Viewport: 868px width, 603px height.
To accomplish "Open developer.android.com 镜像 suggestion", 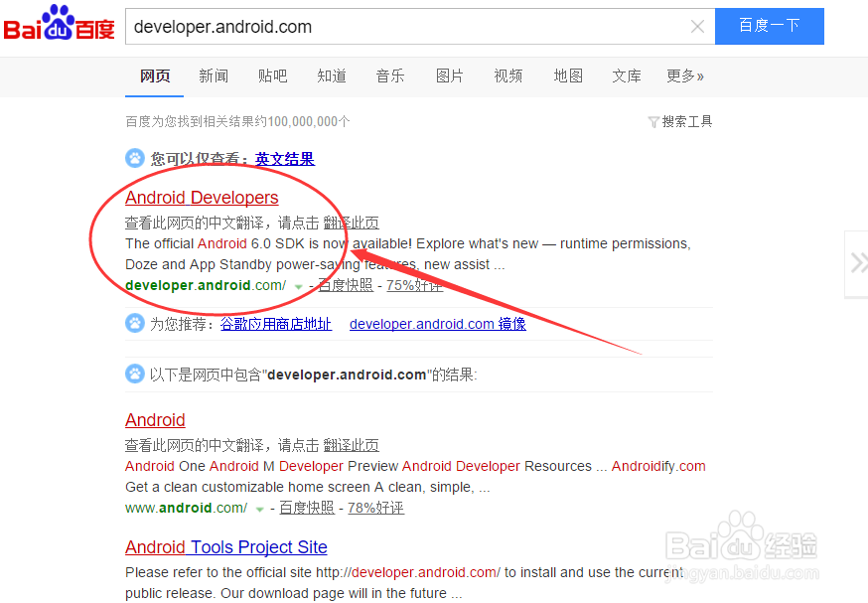I will pos(438,324).
